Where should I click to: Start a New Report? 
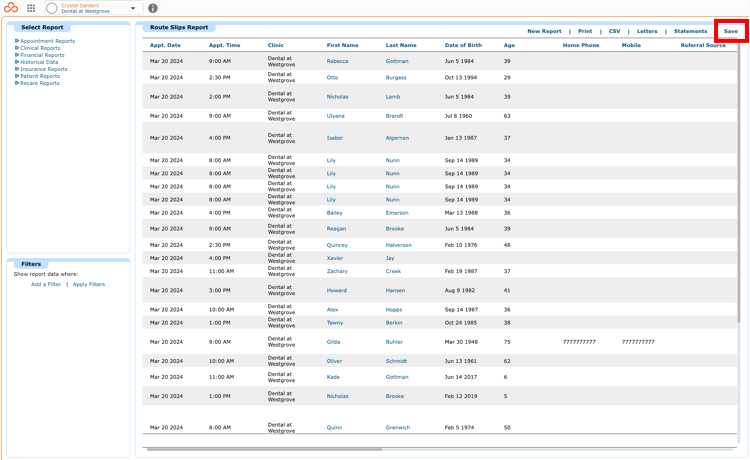(x=544, y=31)
